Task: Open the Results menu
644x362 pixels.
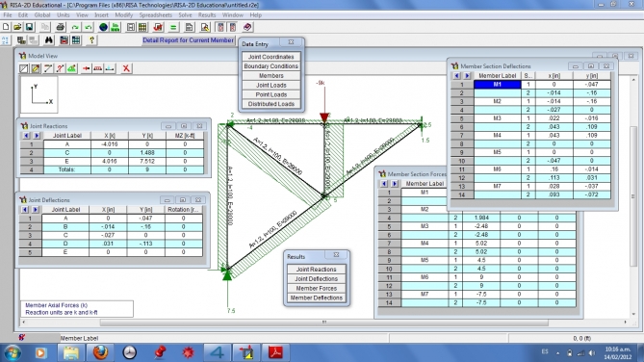Action: (207, 15)
